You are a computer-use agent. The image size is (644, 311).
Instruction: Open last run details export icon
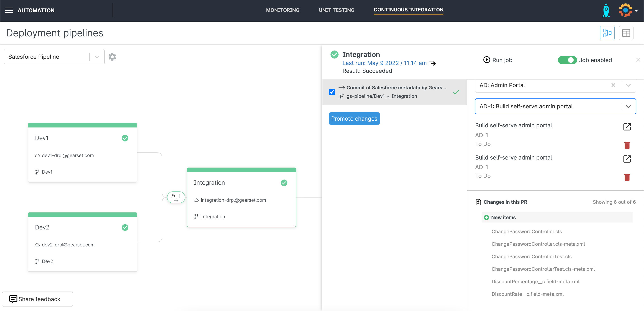(432, 63)
